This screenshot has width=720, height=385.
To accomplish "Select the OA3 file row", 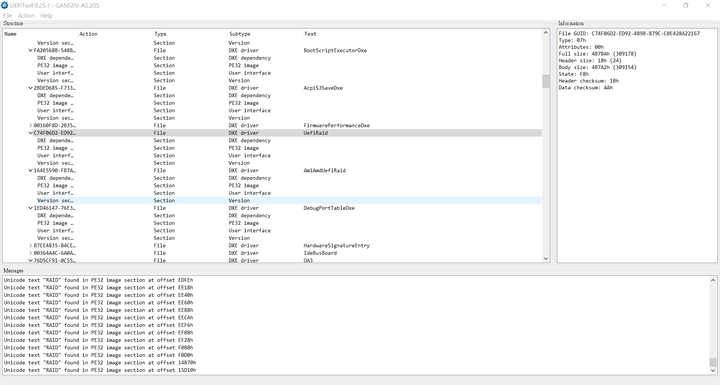I will pyautogui.click(x=272, y=260).
